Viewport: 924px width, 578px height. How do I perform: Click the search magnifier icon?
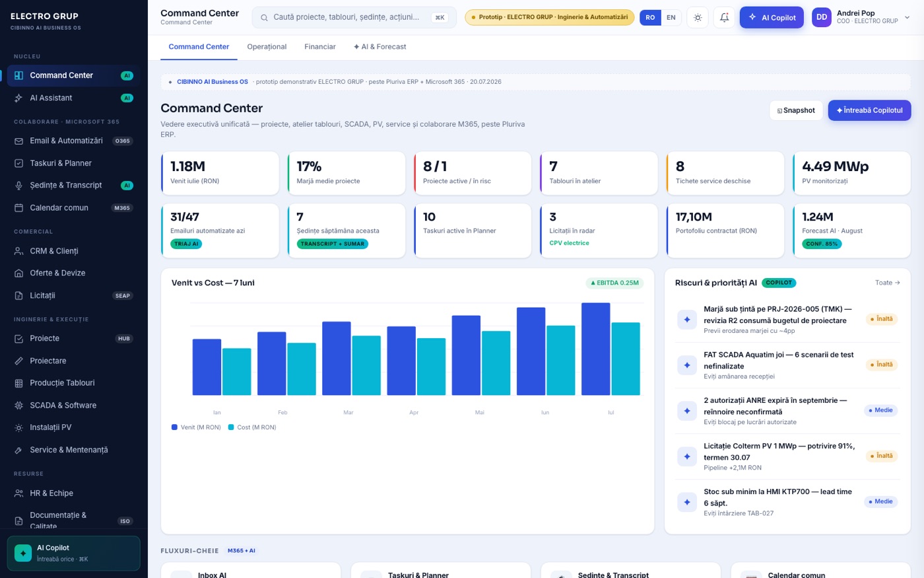click(x=264, y=18)
